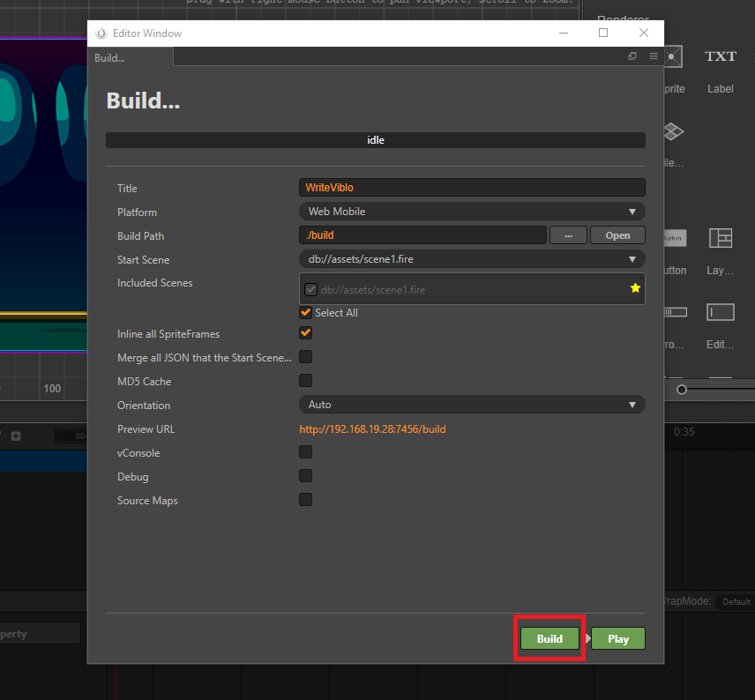755x700 pixels.
Task: Select the Layout node icon in background
Action: tap(721, 238)
